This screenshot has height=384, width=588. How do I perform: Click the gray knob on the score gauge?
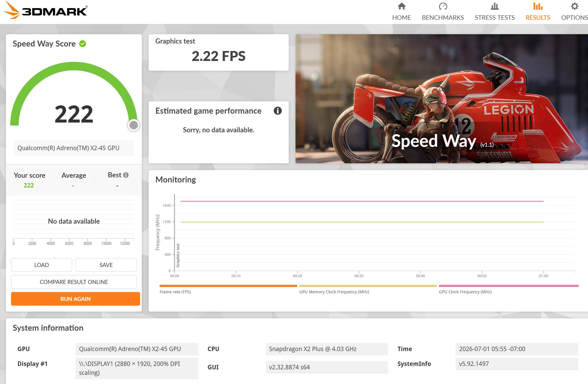(x=134, y=125)
